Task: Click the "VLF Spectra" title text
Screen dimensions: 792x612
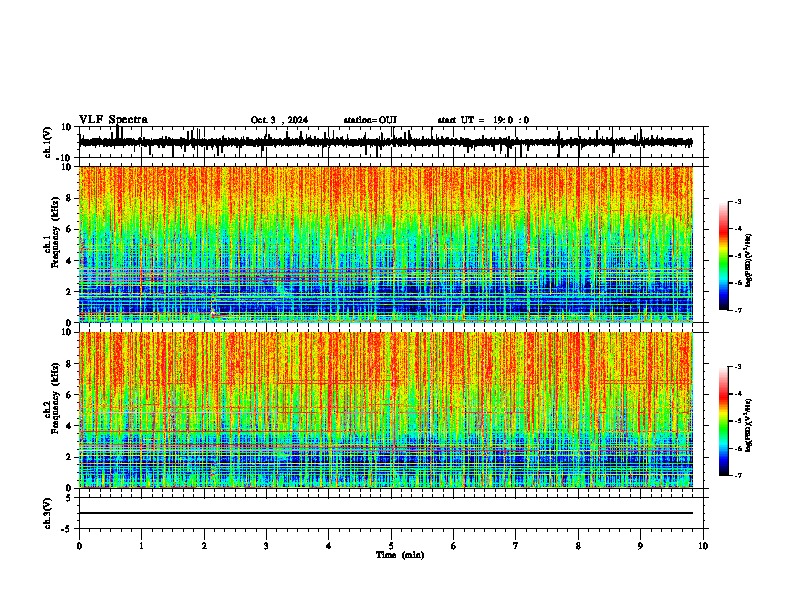Action: coord(113,120)
